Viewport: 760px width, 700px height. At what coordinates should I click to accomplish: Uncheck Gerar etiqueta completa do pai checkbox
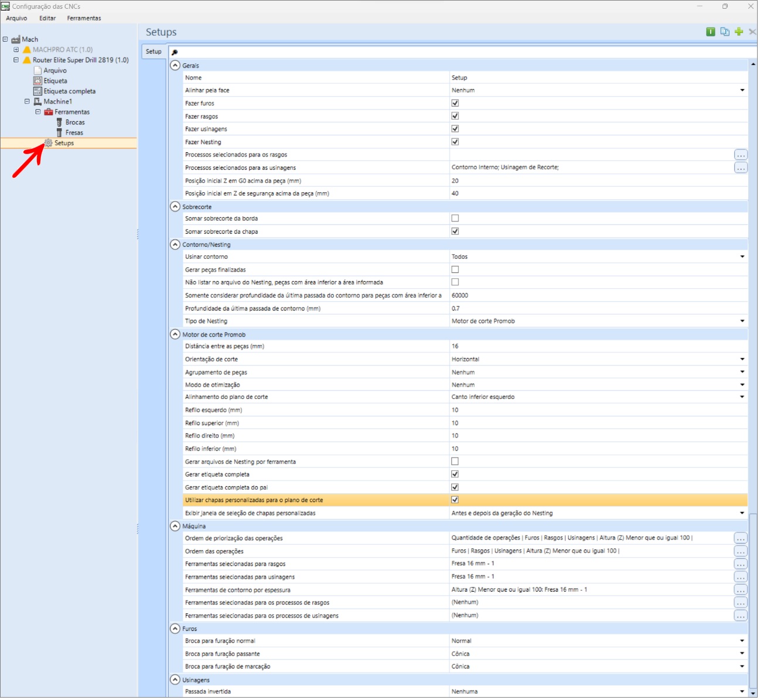(x=455, y=487)
